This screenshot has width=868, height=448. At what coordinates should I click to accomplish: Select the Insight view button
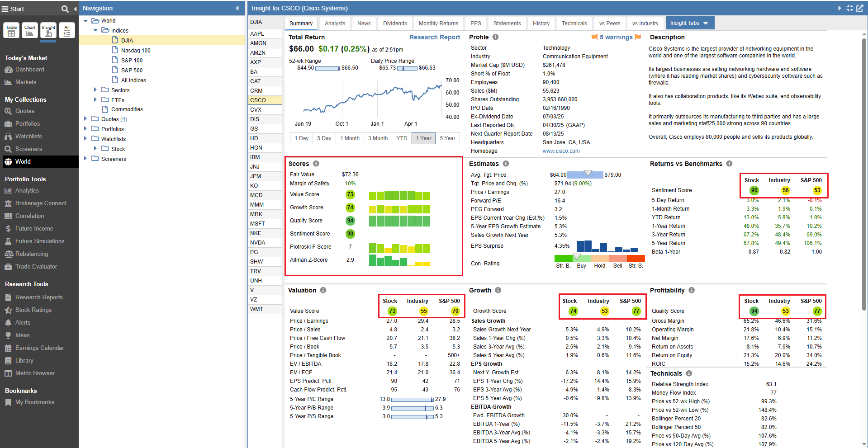click(48, 30)
